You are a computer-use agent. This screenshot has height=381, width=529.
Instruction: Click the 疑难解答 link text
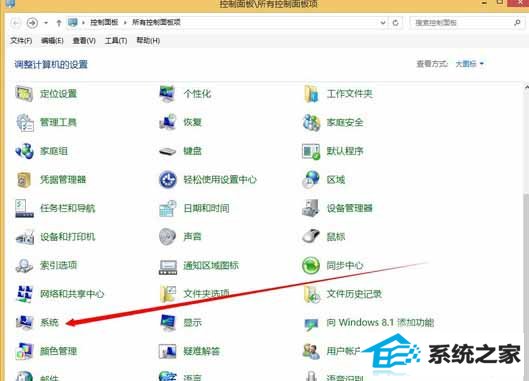pyautogui.click(x=201, y=351)
